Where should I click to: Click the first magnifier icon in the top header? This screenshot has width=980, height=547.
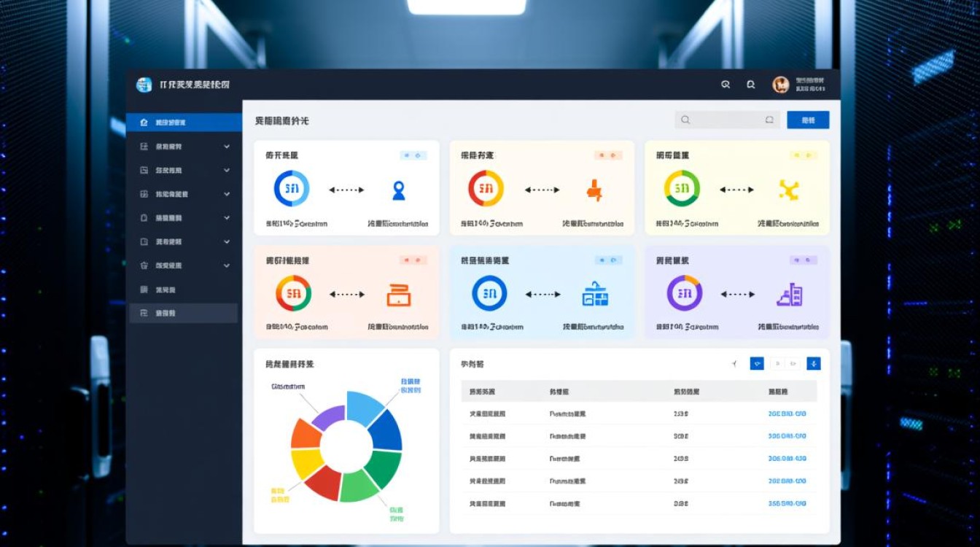point(726,85)
